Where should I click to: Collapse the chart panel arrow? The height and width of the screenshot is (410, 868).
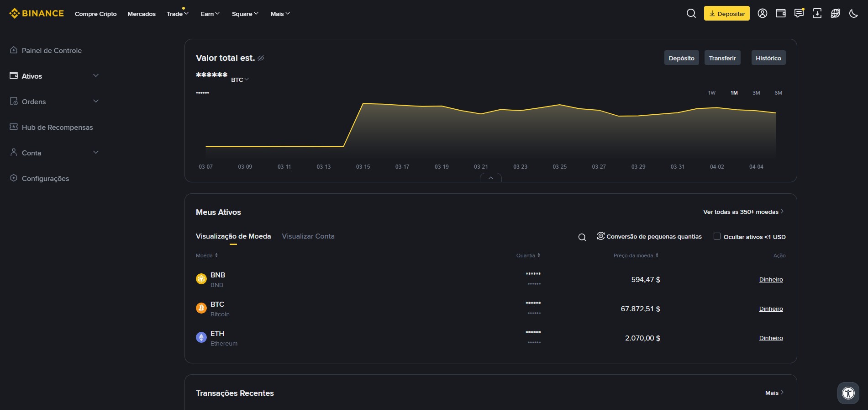coord(491,178)
